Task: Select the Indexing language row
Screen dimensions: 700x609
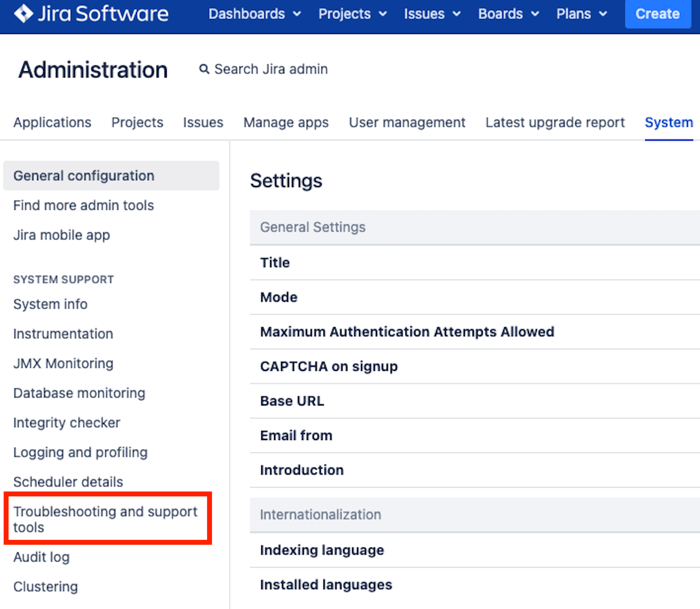Action: pos(475,550)
